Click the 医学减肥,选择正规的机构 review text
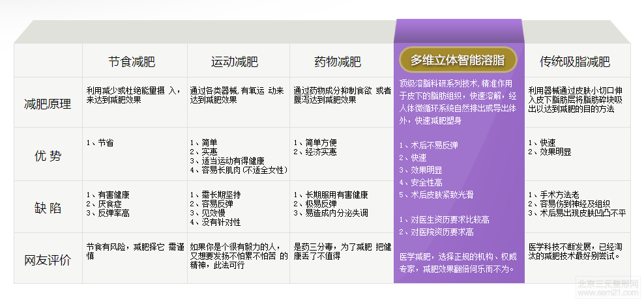This screenshot has height=302, width=644. [457, 263]
